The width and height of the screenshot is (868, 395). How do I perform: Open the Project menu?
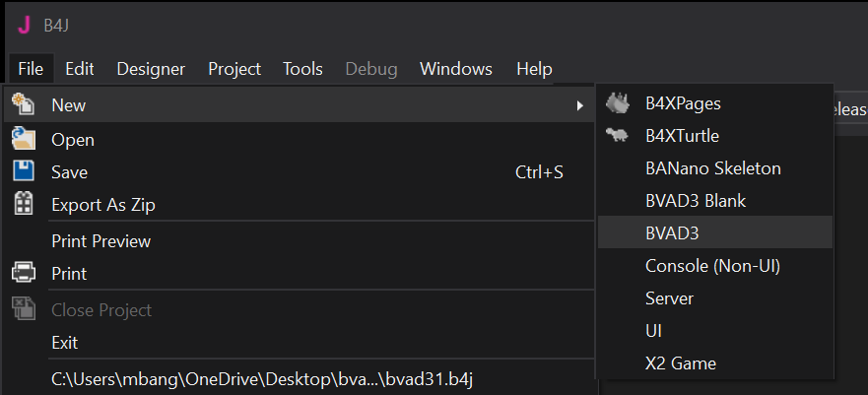234,69
